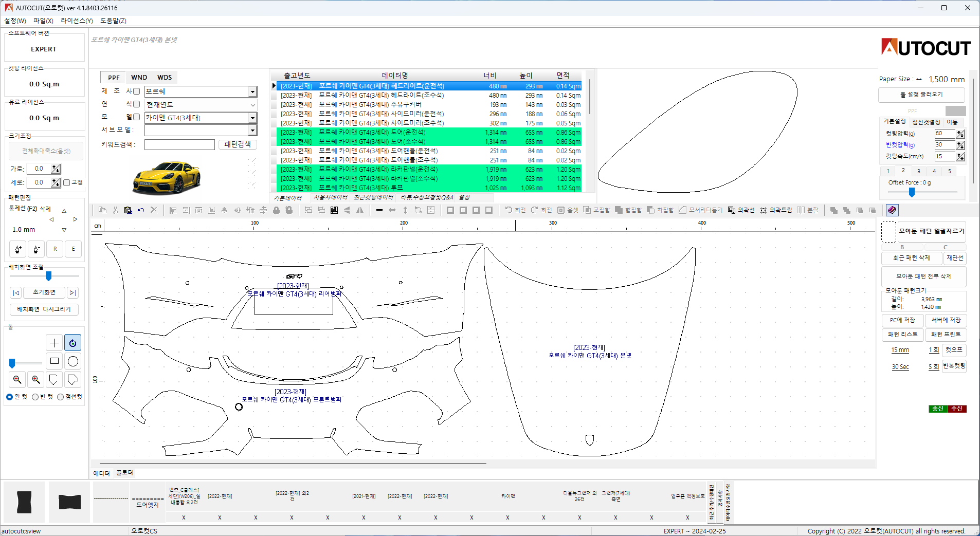
Task: Click the 서버에 저장 button
Action: (x=946, y=320)
